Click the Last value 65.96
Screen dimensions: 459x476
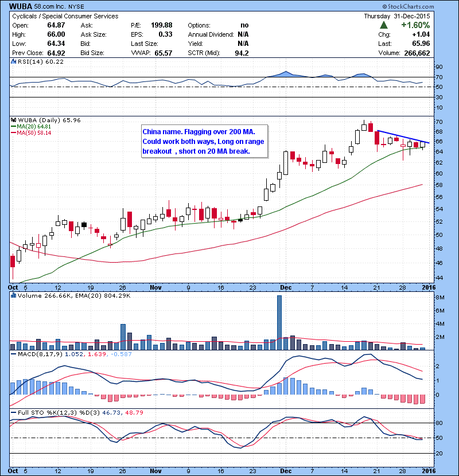421,44
